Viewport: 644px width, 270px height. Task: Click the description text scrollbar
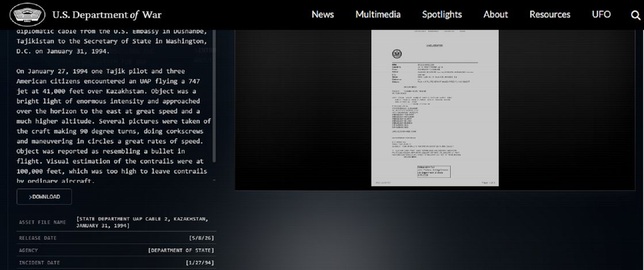(x=214, y=97)
